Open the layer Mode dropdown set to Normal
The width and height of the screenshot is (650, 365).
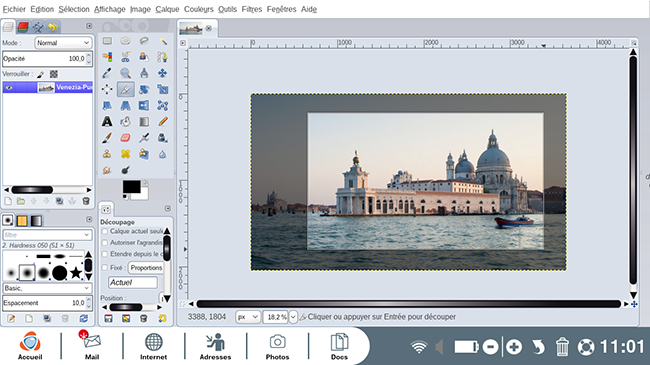(63, 43)
